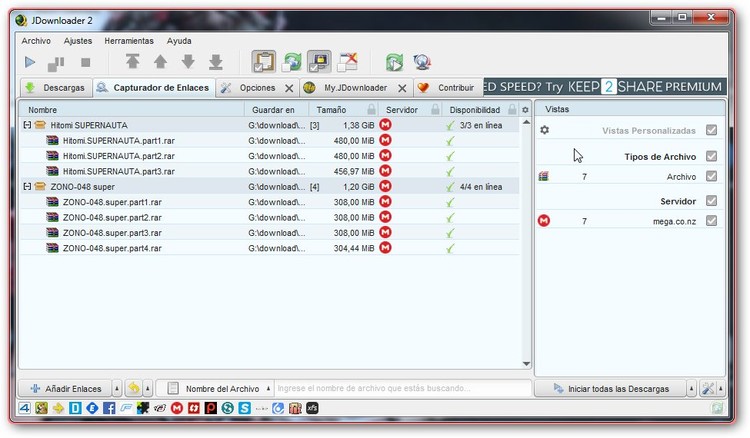The width and height of the screenshot is (750, 438).
Task: Move selection up one position
Action: point(161,62)
